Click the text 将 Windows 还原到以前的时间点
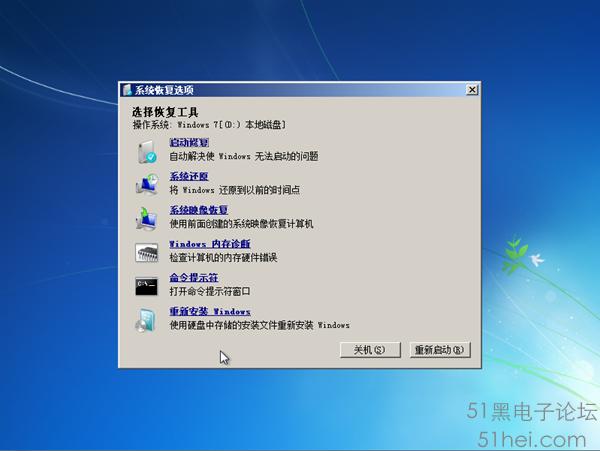The height and width of the screenshot is (451, 600). [x=235, y=190]
